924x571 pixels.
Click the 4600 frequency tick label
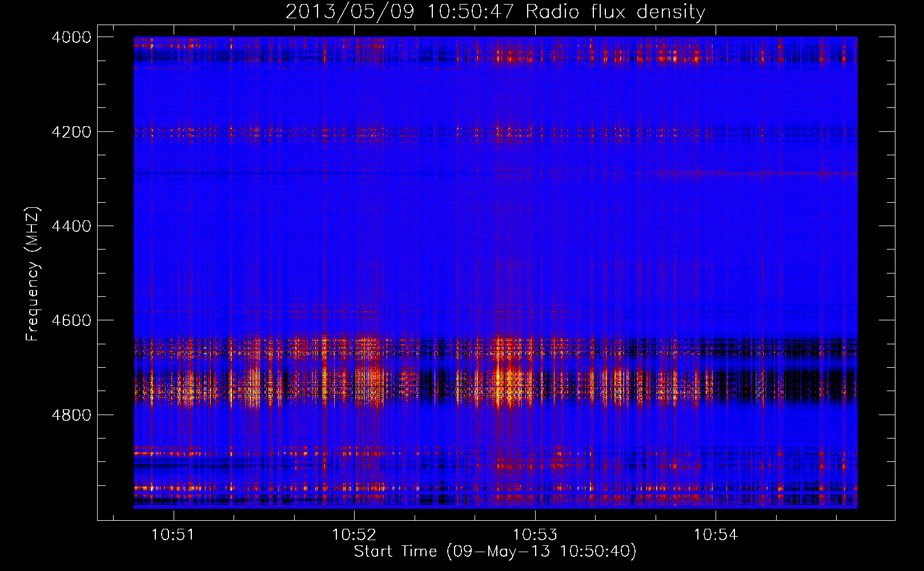(71, 320)
